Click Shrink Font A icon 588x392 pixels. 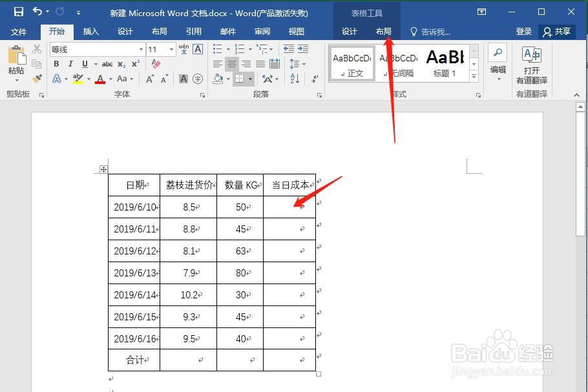[165, 79]
